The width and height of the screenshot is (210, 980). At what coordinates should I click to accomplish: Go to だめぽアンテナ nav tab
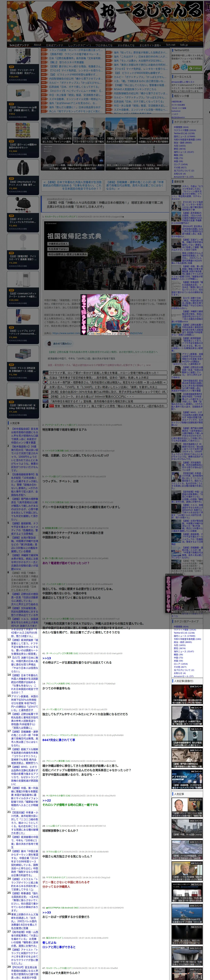pos(54,45)
